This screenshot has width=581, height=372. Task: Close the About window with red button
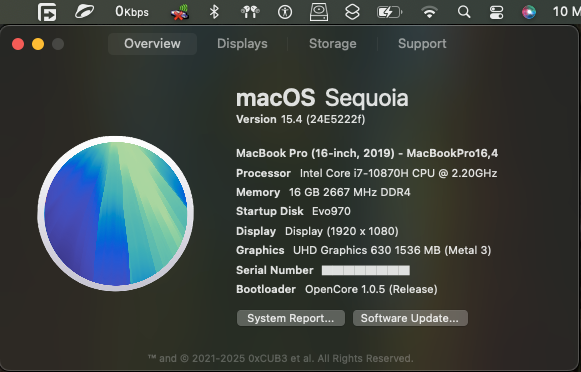click(18, 44)
